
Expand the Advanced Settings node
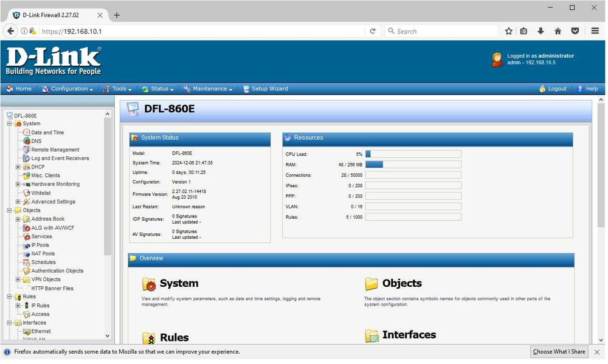coord(18,202)
